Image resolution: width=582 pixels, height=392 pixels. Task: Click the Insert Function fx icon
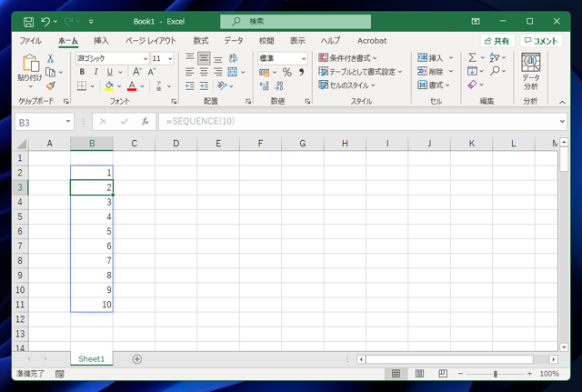145,121
